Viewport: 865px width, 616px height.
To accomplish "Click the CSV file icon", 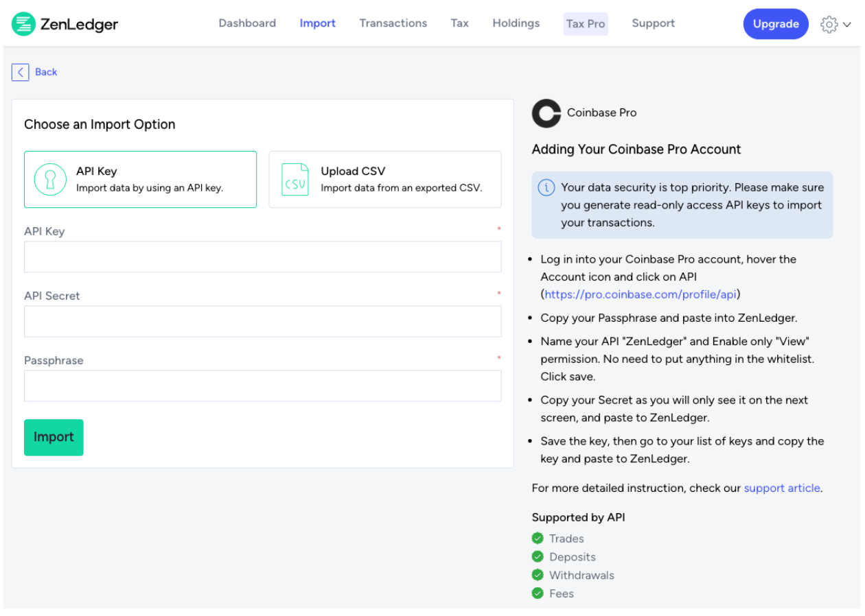I will coord(295,180).
